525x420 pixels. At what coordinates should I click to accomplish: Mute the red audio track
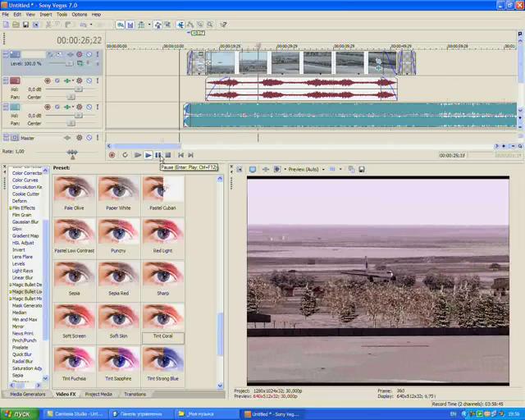tap(89, 80)
